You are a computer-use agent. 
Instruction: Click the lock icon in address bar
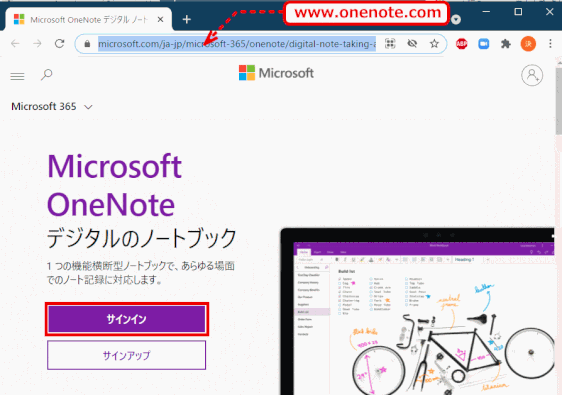tap(87, 44)
